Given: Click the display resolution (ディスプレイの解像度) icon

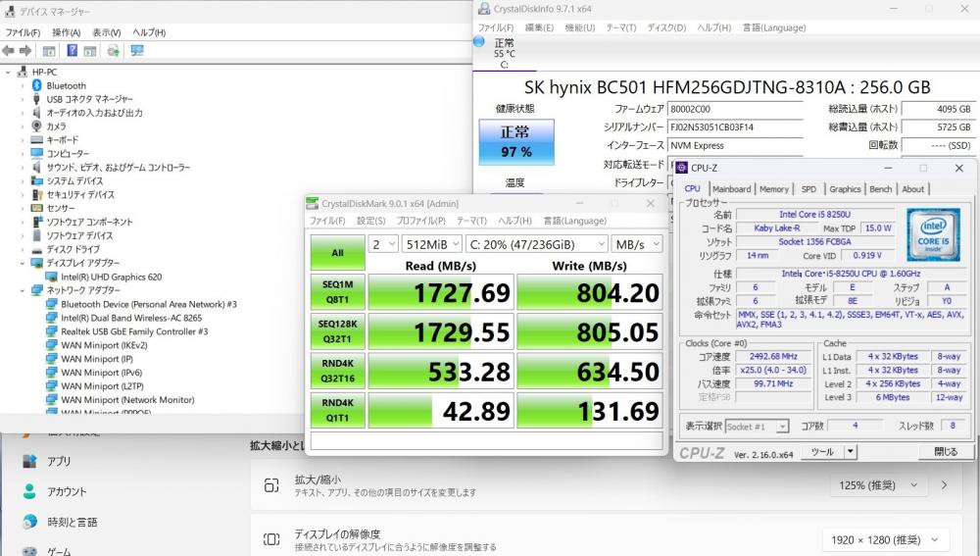Looking at the screenshot, I should [x=271, y=539].
